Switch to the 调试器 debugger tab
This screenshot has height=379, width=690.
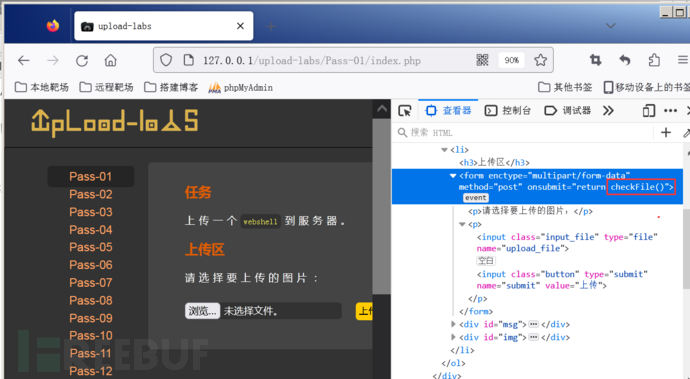[x=568, y=110]
